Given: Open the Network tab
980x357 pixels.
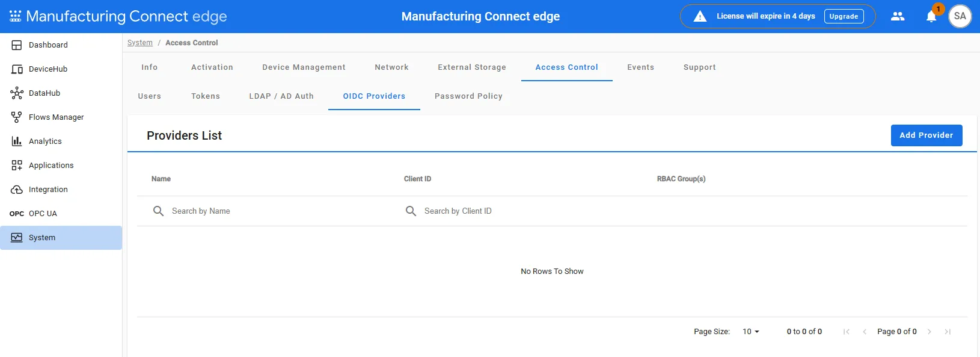Looking at the screenshot, I should (392, 67).
